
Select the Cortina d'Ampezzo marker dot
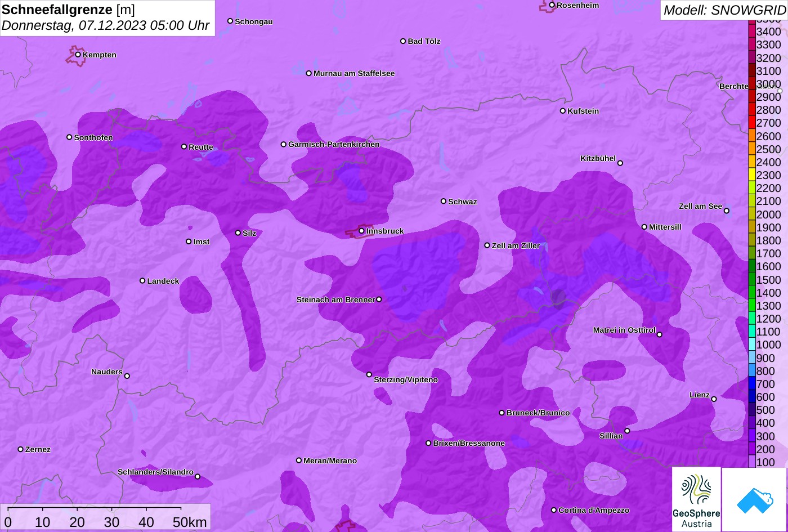click(554, 510)
